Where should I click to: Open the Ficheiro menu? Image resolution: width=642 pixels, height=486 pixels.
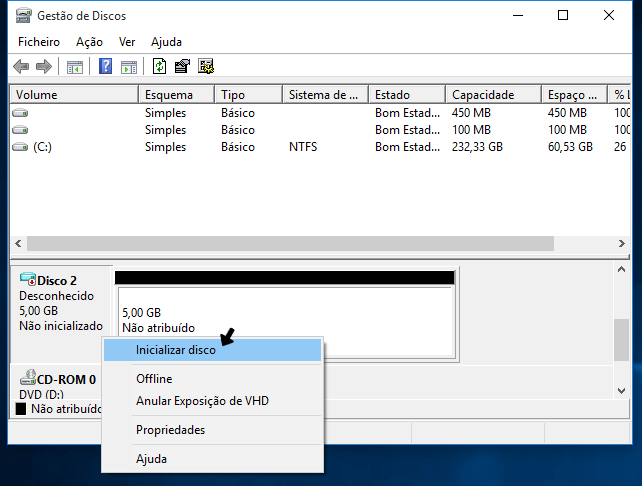point(39,42)
